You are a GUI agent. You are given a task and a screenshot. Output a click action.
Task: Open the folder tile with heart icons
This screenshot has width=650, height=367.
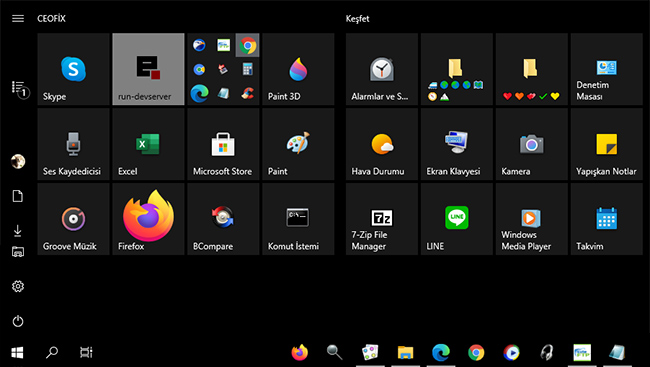click(x=532, y=69)
